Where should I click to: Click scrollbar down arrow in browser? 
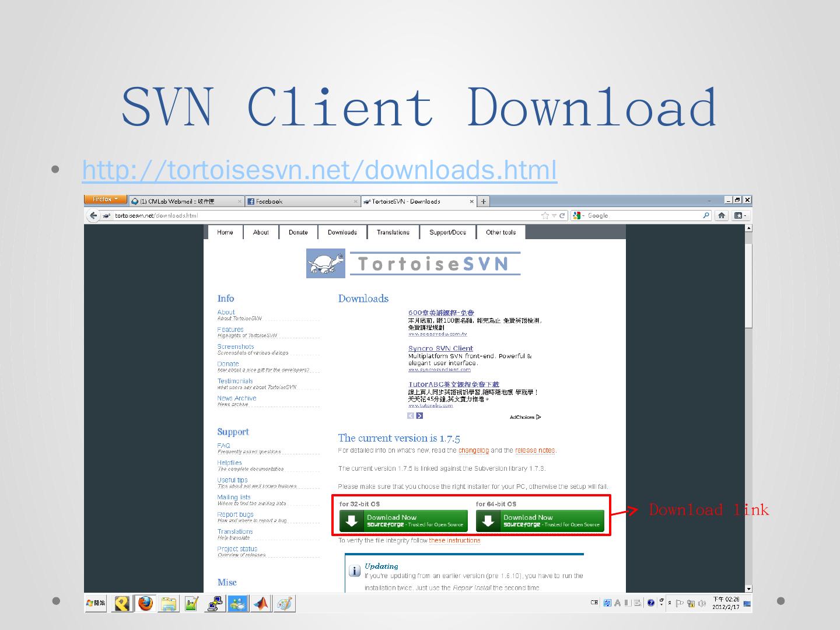tap(748, 589)
